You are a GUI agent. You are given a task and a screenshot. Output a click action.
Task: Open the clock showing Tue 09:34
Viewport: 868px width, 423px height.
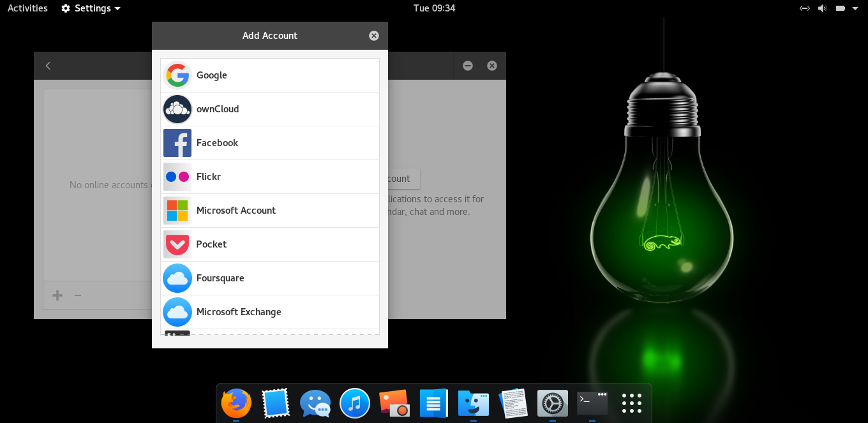pos(434,8)
